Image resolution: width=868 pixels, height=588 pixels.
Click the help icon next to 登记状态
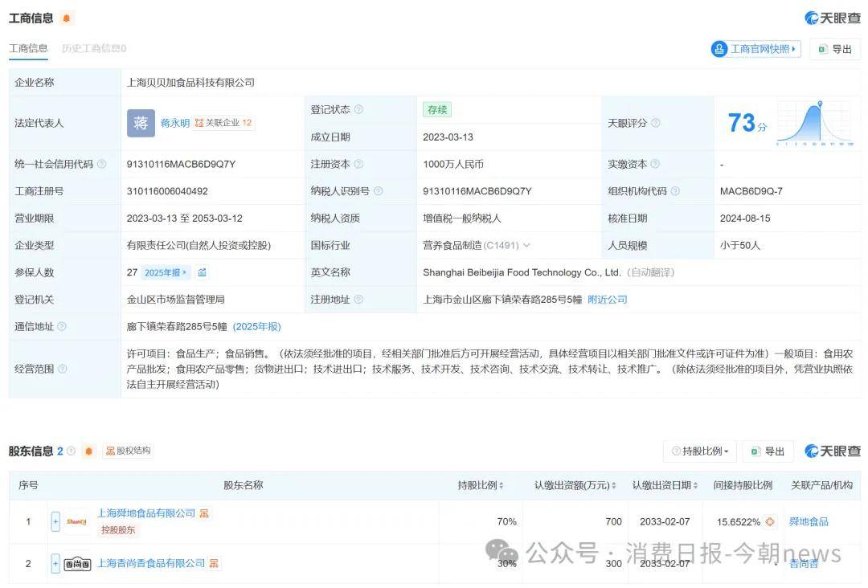(x=358, y=109)
